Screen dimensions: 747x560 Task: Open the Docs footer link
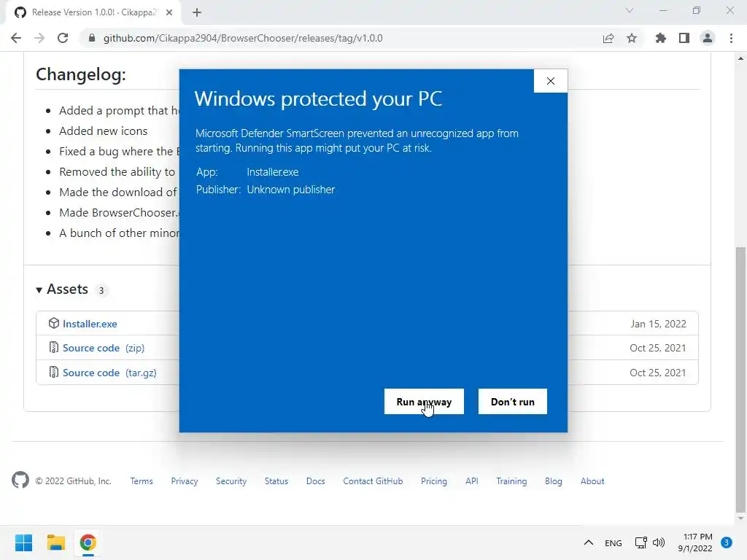(x=315, y=481)
